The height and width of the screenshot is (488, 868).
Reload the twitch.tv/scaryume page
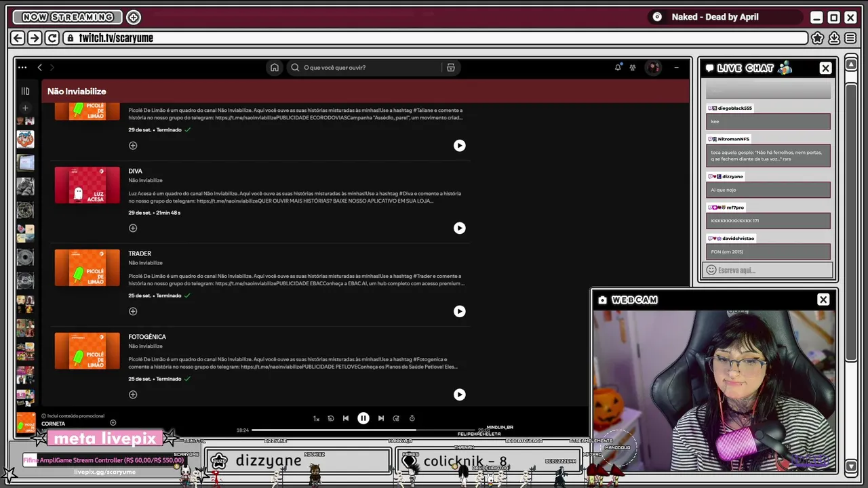52,38
